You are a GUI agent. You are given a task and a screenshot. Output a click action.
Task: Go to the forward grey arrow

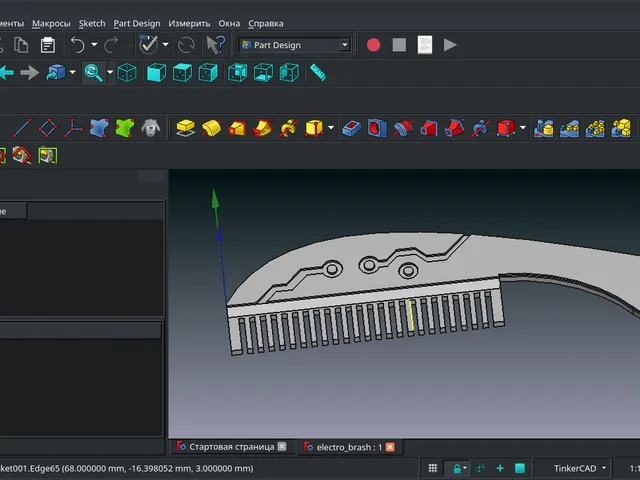pos(29,73)
